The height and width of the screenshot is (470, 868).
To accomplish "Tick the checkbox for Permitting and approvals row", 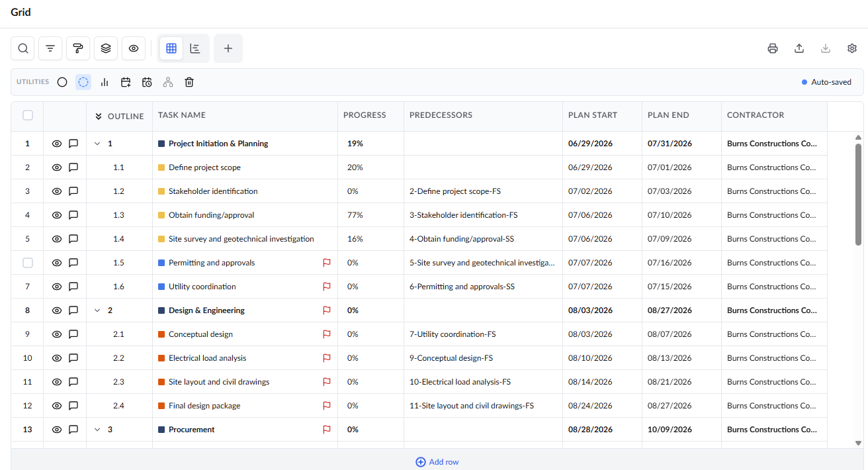I will [28, 263].
